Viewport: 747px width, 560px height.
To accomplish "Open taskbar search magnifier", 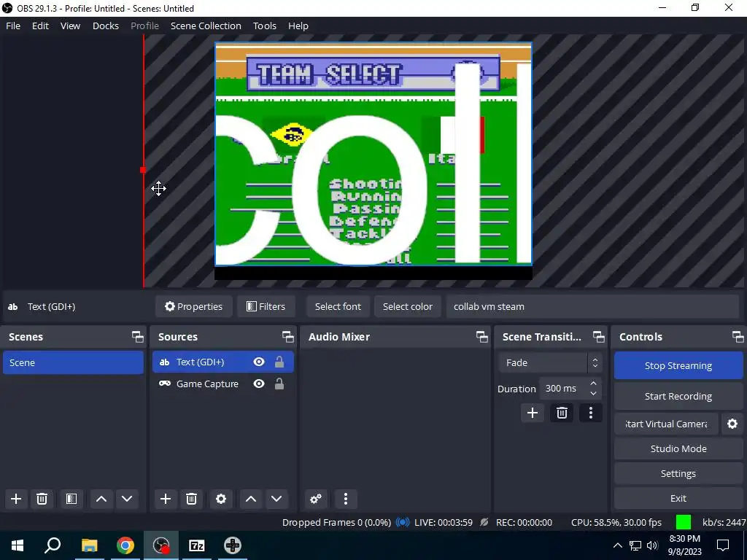I will click(53, 545).
